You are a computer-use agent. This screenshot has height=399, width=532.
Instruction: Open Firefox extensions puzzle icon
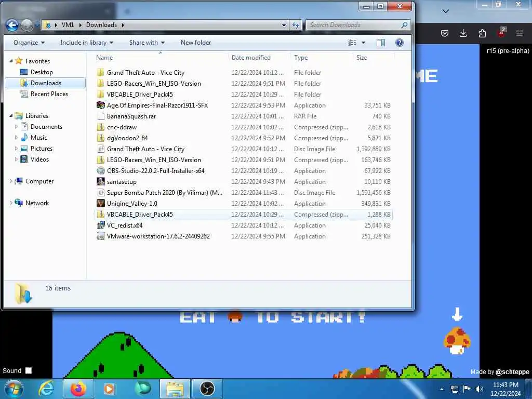[482, 33]
